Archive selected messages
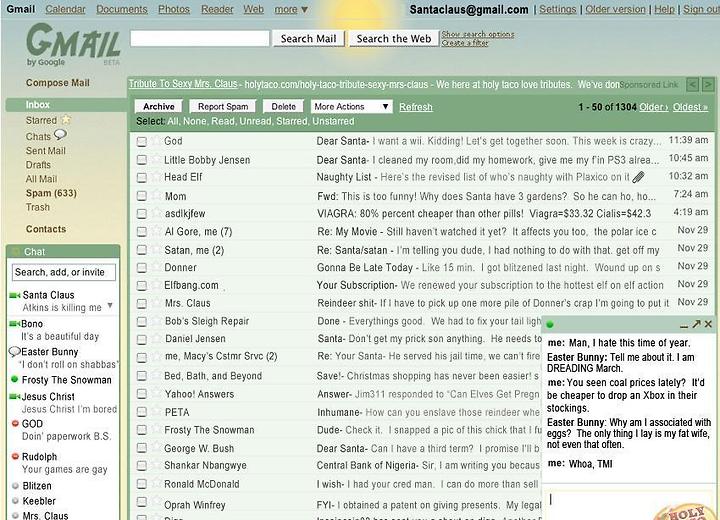Screen dimensions: 720x520 click(158, 107)
